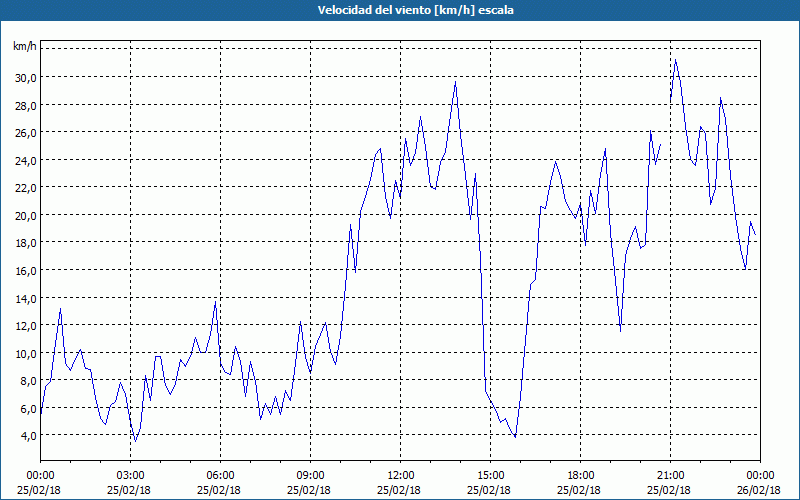800x500 pixels.
Task: Click the 12:00 time axis label
Action: point(401,476)
